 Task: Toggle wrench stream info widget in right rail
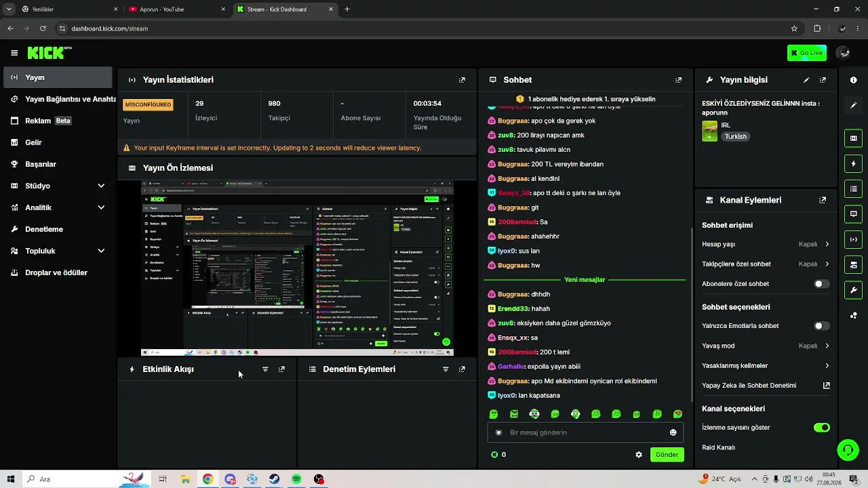coord(853,290)
